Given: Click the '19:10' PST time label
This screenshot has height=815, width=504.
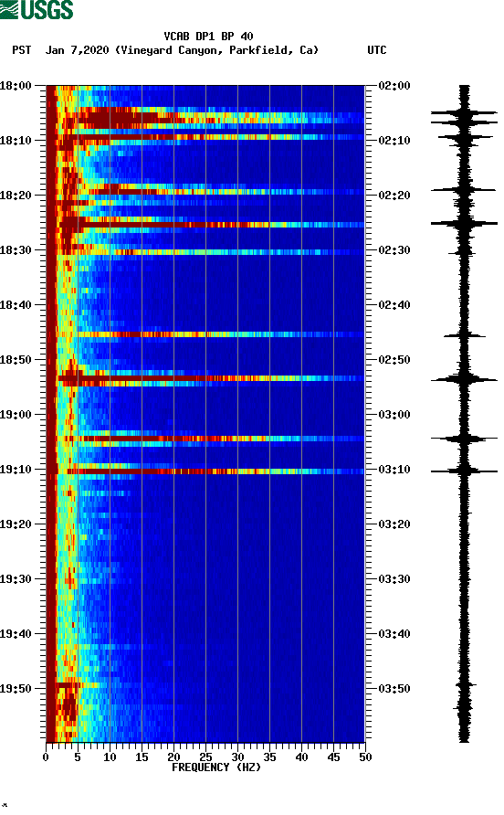Looking at the screenshot, I should pyautogui.click(x=16, y=470).
